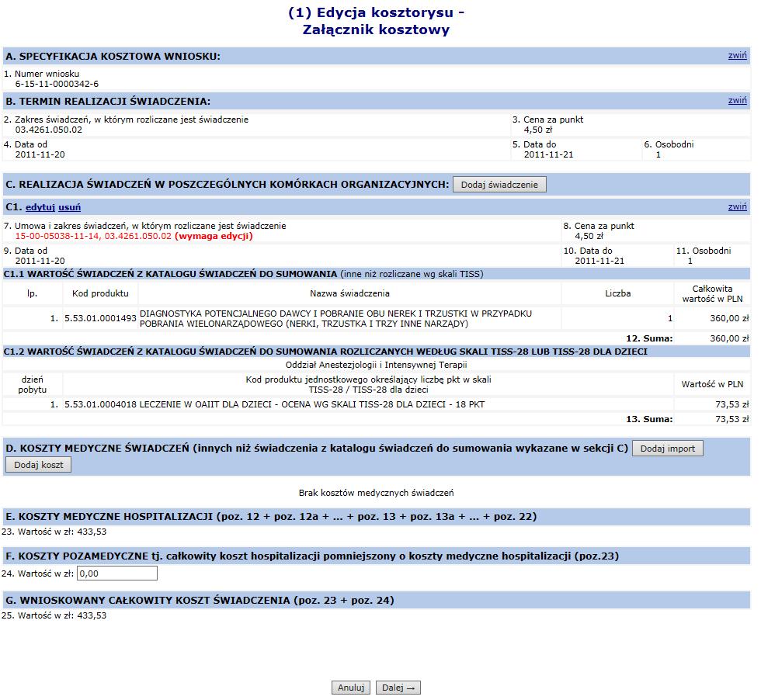
Task: Collapse section C1 using zwiń link
Action: point(737,206)
